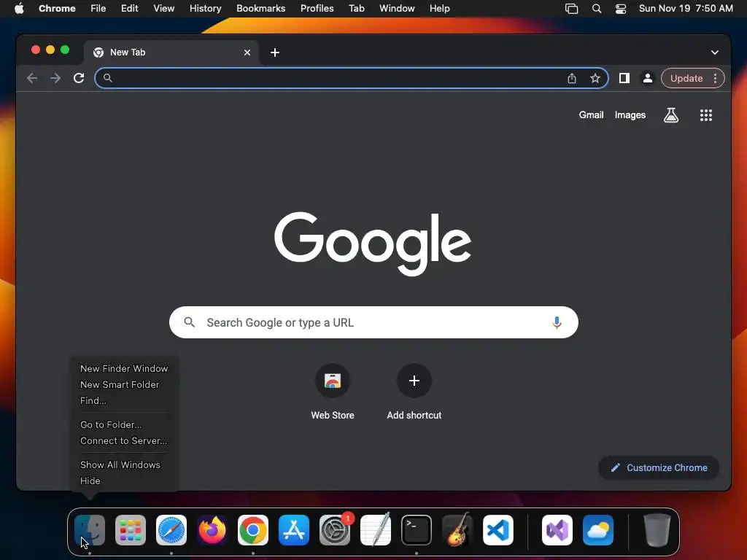The image size is (747, 560).
Task: Open the Google apps grid
Action: 706,114
